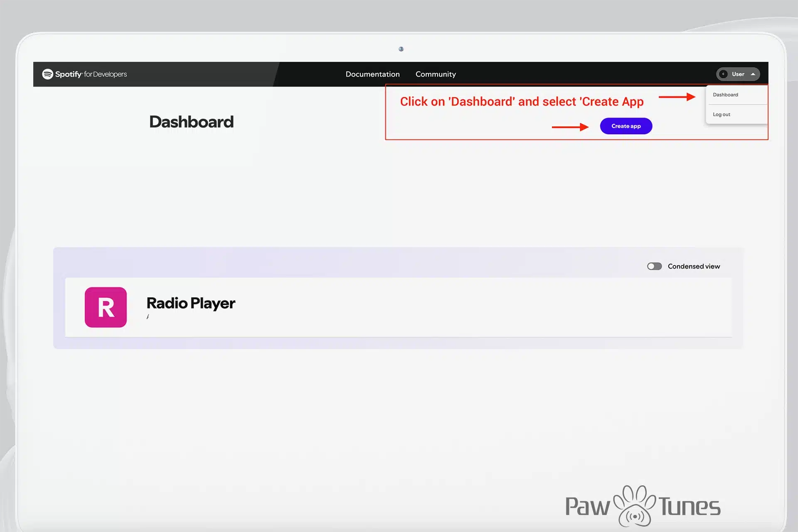The image size is (798, 532).
Task: Open the Radio Player app entry
Action: pos(398,307)
